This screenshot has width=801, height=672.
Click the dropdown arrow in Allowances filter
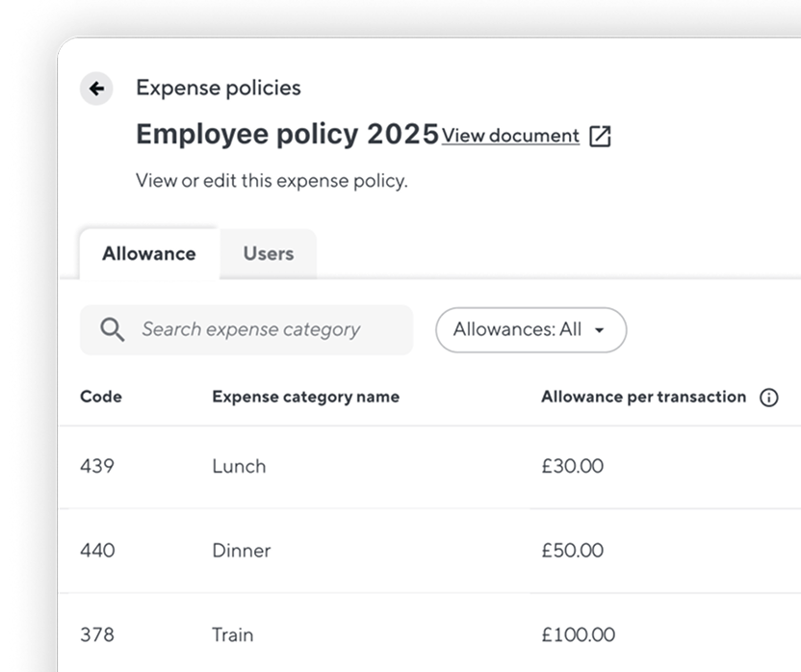click(599, 330)
